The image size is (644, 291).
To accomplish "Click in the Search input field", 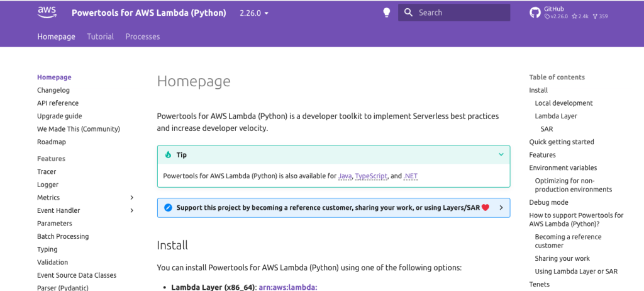I will tap(454, 13).
